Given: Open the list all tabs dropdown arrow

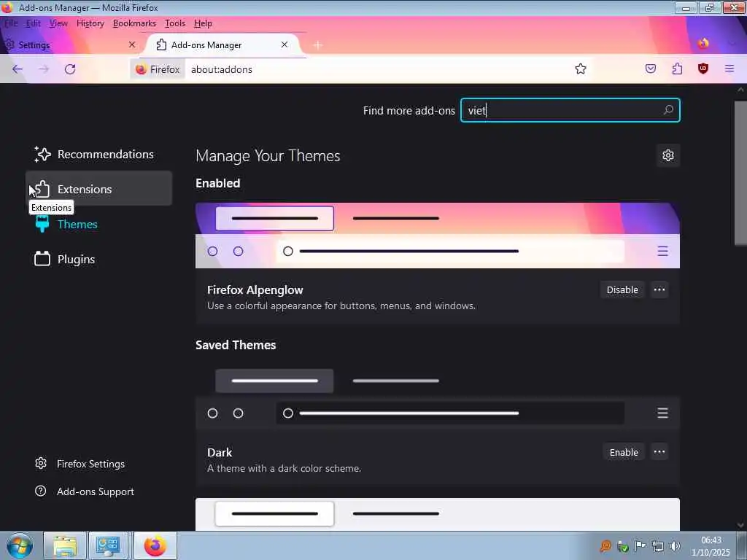Looking at the screenshot, I should point(732,44).
